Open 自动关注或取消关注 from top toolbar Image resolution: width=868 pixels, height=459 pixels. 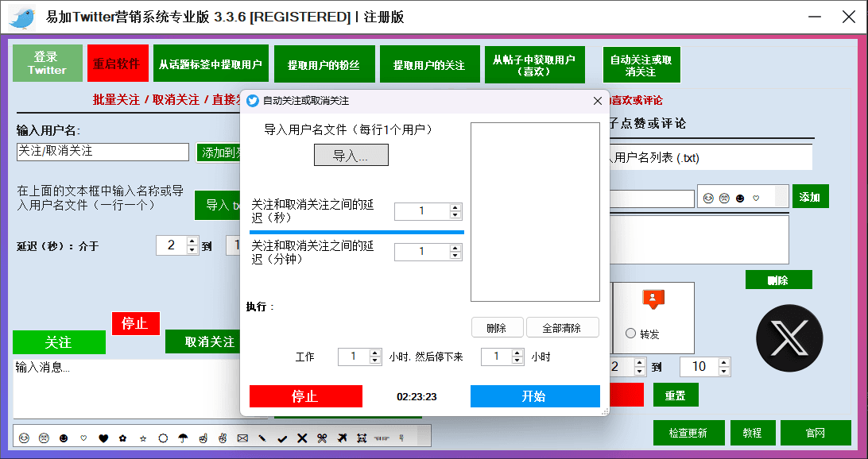tap(641, 64)
